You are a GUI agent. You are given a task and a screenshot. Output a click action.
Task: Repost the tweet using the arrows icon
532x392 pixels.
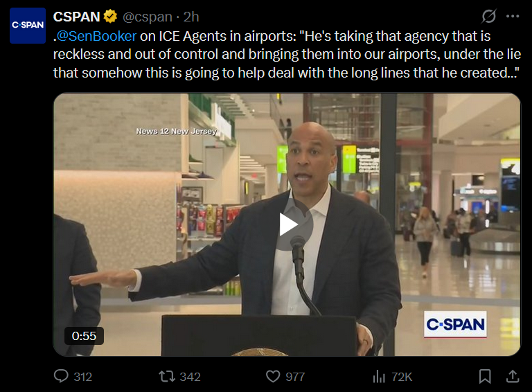[x=167, y=376]
